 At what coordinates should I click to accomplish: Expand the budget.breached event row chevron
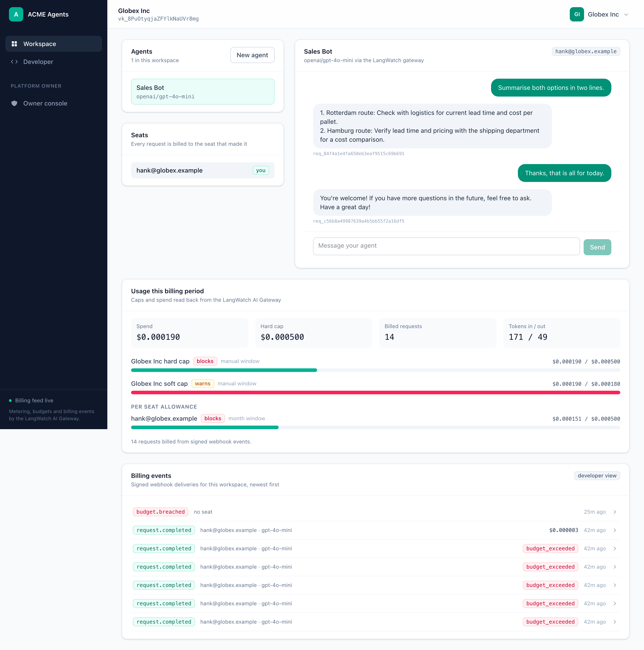[615, 512]
